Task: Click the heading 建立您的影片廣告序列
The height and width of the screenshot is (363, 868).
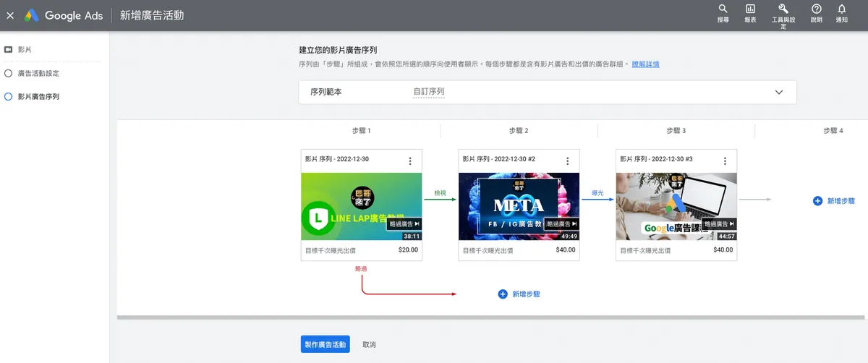Action: point(339,51)
